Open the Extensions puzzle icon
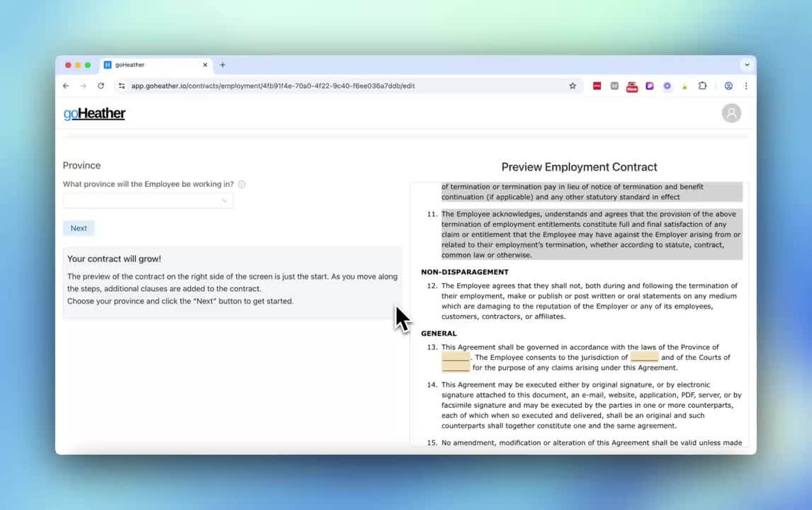The width and height of the screenshot is (812, 510). 702,86
